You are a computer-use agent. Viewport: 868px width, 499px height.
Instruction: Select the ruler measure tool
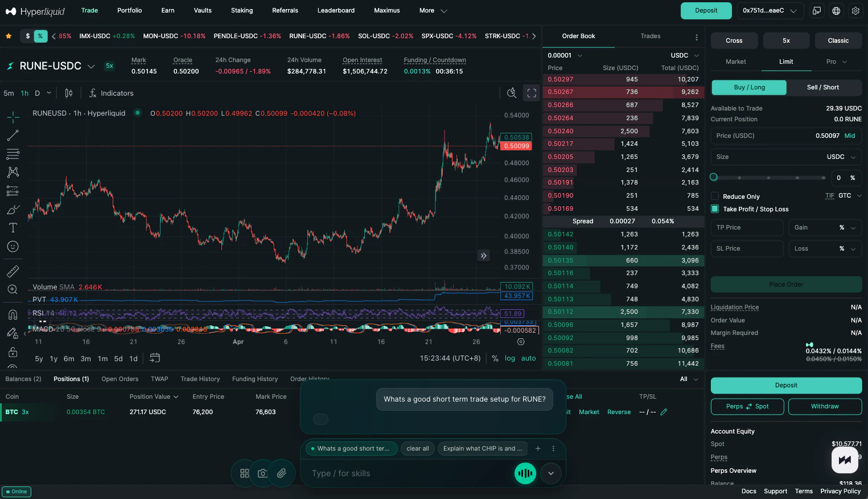(13, 271)
